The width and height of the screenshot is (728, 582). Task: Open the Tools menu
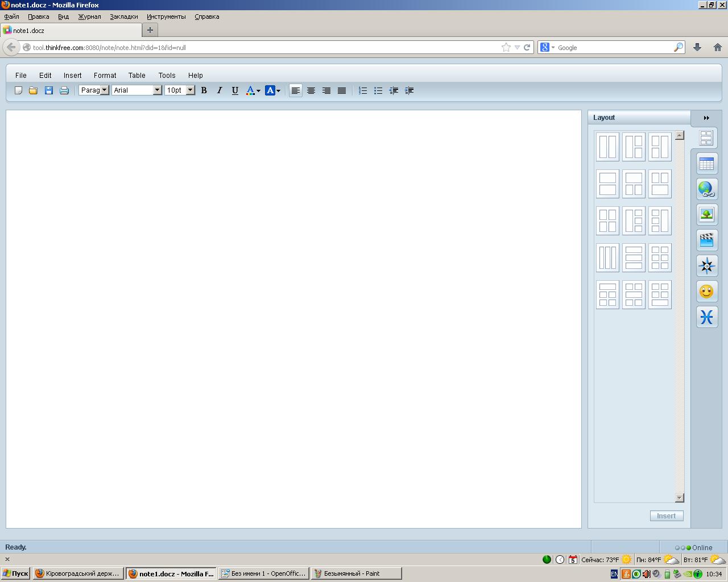167,75
